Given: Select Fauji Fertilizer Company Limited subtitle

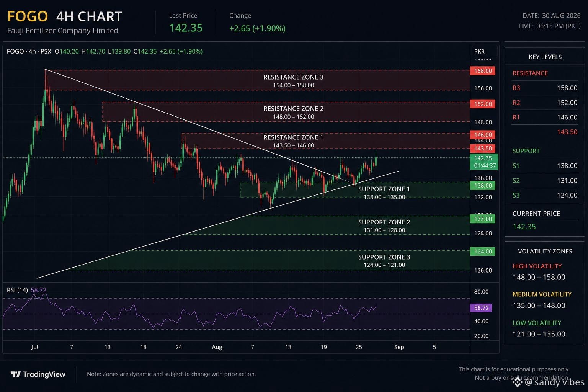Looking at the screenshot, I should (63, 31).
